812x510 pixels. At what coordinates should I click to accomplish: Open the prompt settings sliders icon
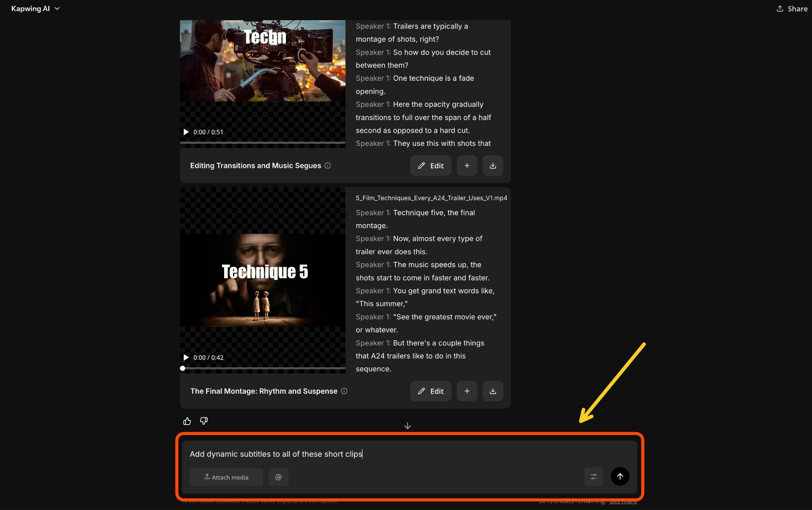(594, 477)
